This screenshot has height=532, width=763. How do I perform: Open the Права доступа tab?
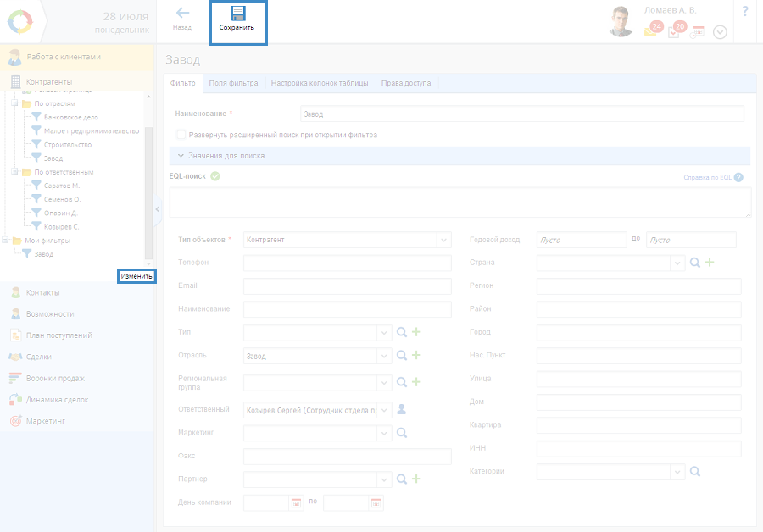click(x=405, y=83)
